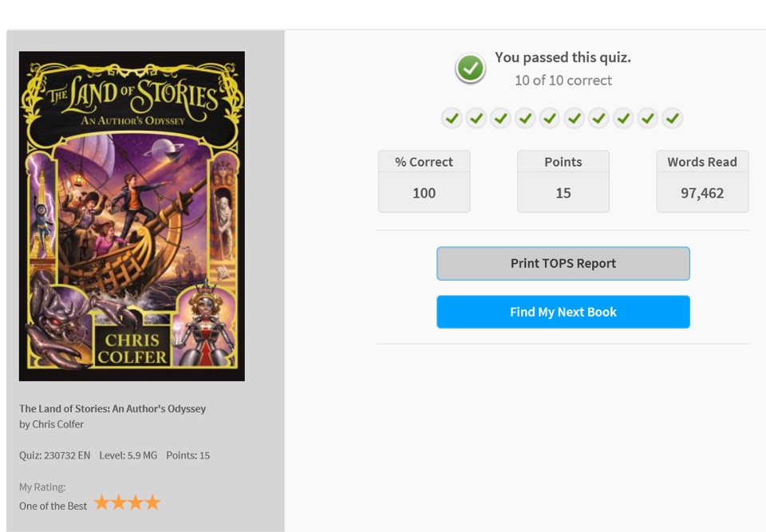Viewport: 766px width, 532px height.
Task: Click the book title text under the cover
Action: (x=113, y=408)
